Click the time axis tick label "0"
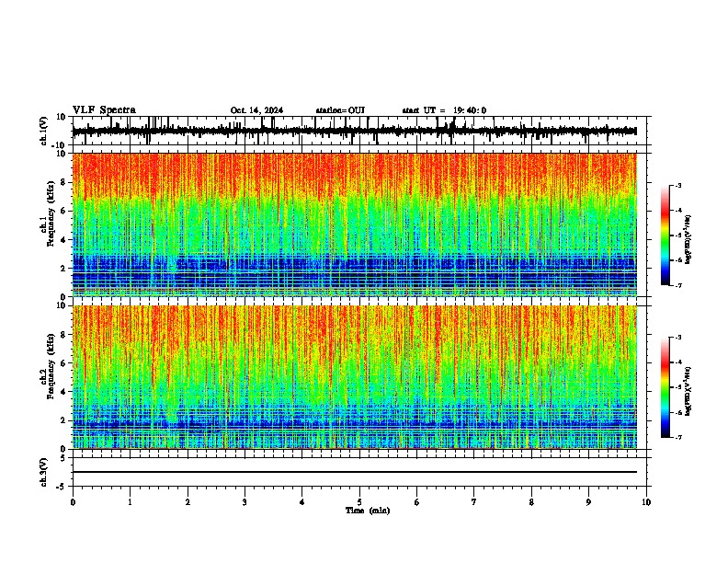 point(73,502)
